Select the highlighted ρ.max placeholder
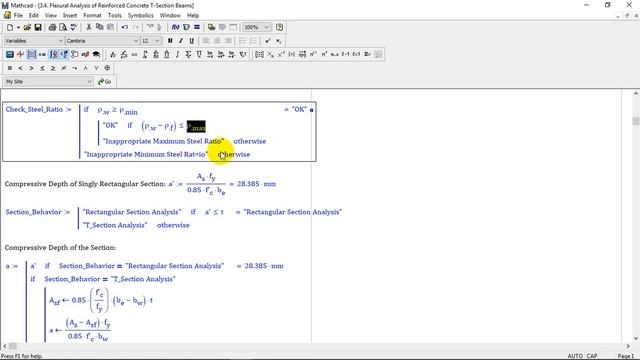 tap(196, 127)
